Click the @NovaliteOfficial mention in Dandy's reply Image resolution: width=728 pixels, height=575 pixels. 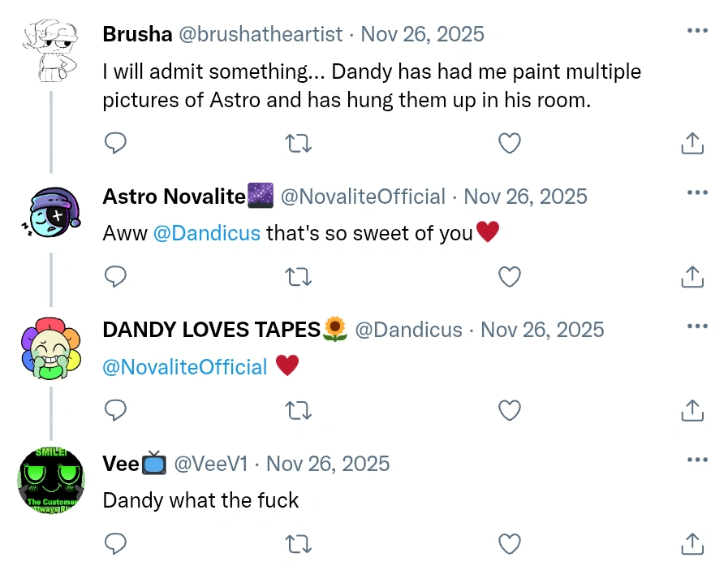pyautogui.click(x=185, y=367)
